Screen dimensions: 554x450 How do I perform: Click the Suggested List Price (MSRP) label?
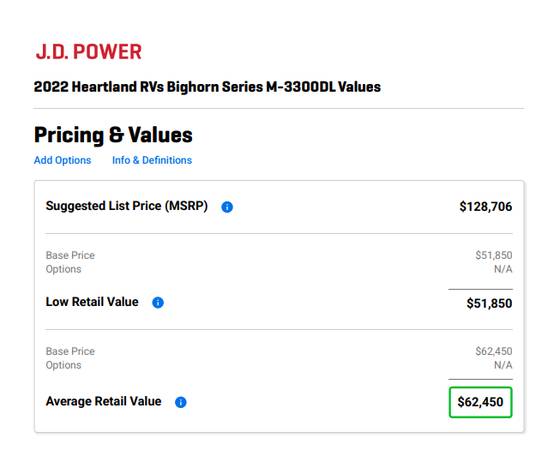click(x=127, y=206)
